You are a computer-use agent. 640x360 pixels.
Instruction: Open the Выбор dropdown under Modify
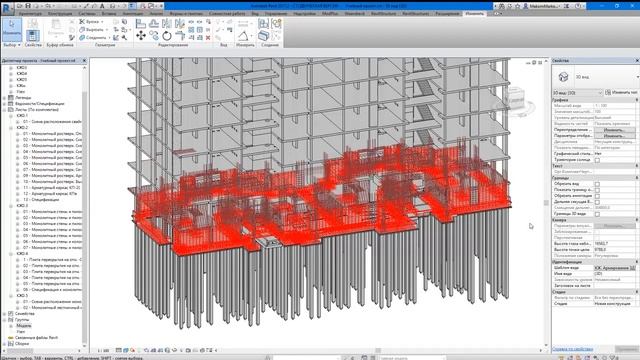pyautogui.click(x=12, y=45)
